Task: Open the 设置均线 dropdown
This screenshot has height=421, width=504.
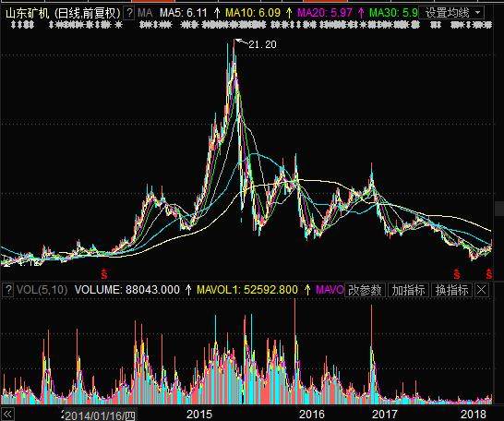Action: click(452, 13)
